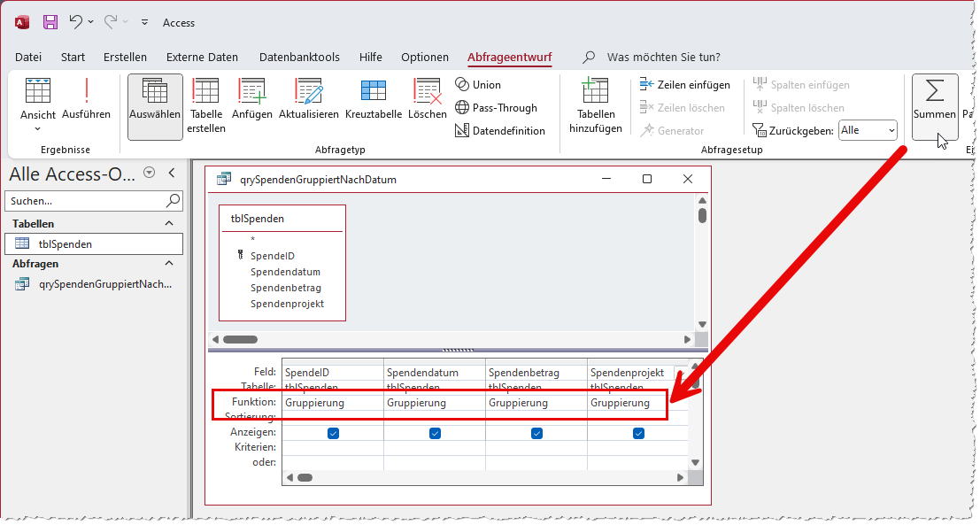Uncheck Anzeigen checkbox for SpendeID column

tap(333, 433)
